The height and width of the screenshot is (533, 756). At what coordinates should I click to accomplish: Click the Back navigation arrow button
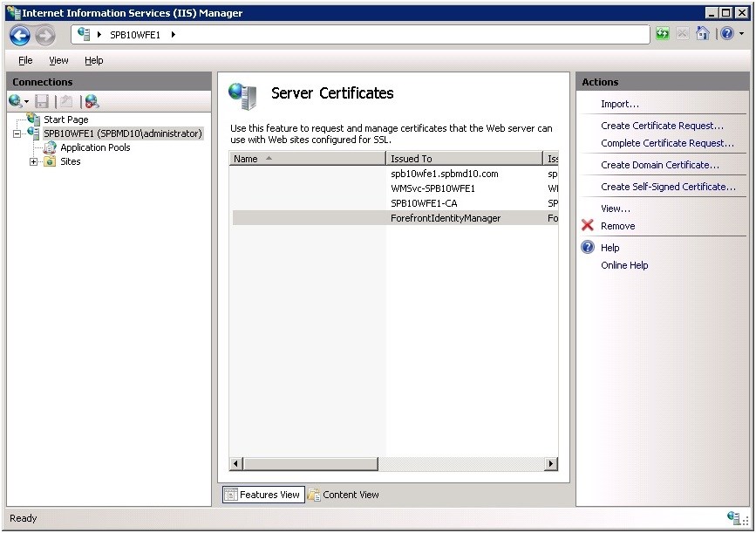[x=20, y=35]
